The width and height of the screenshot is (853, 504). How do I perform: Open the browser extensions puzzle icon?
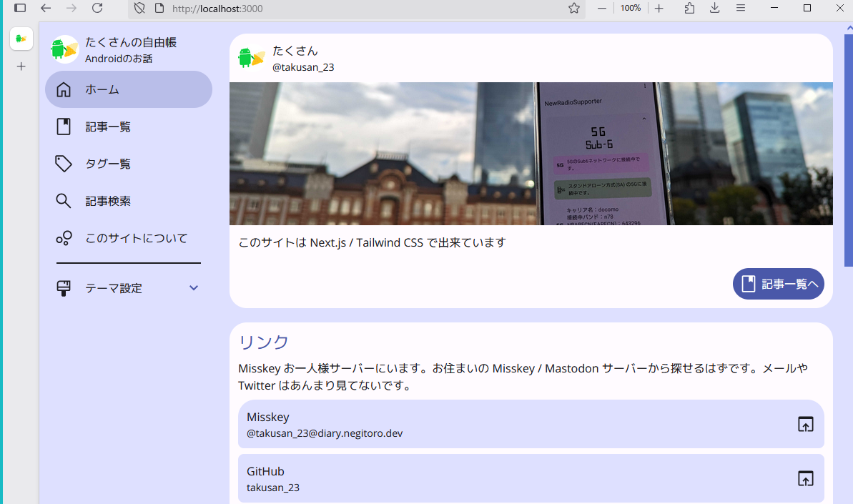click(689, 9)
